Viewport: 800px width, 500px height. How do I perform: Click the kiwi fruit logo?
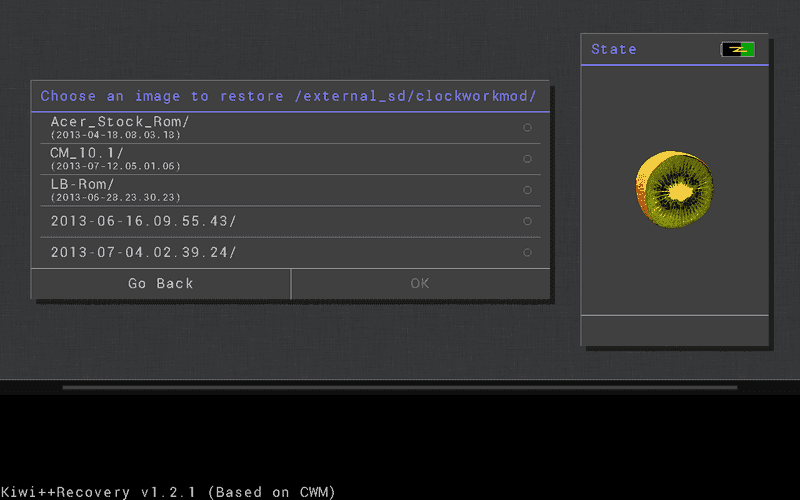point(674,189)
